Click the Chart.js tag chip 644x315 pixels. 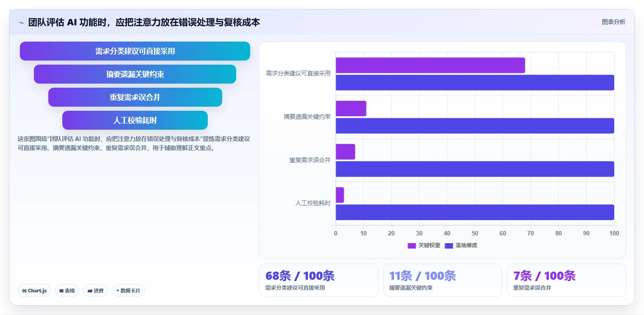(x=34, y=291)
